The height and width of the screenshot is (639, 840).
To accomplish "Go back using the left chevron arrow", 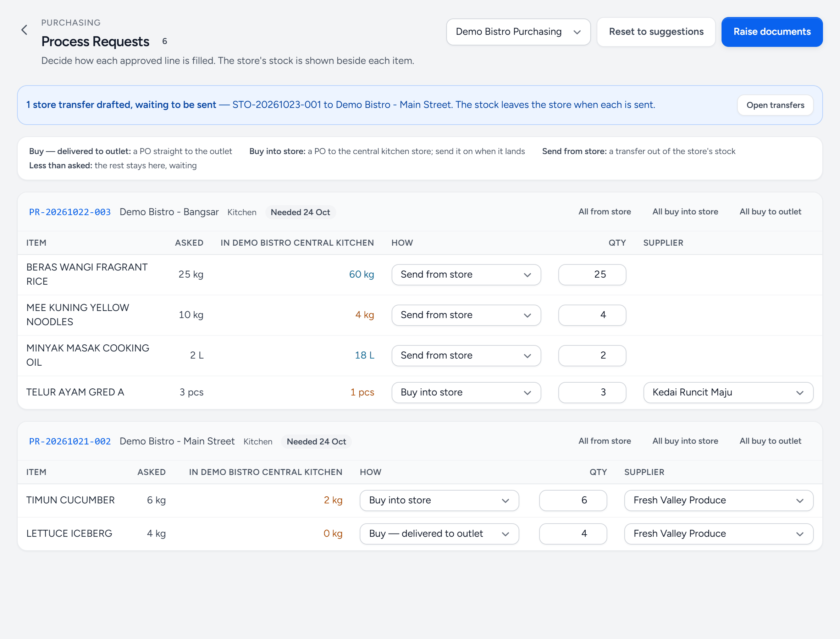I will (x=24, y=30).
